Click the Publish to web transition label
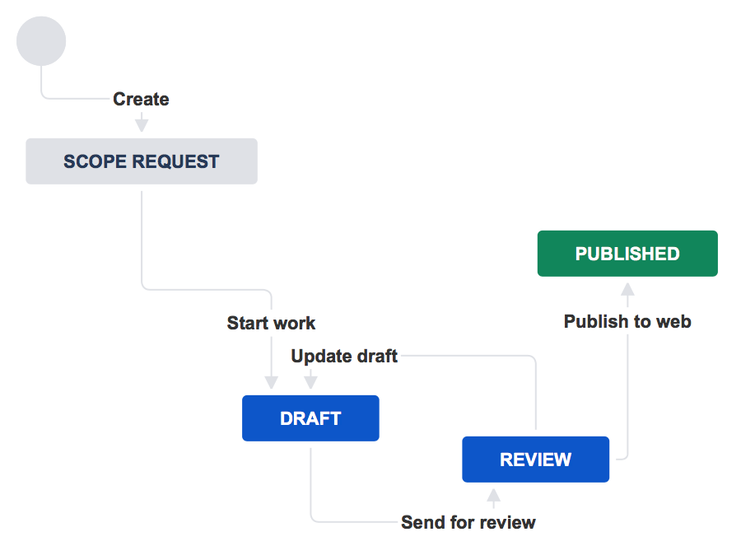Image resolution: width=741 pixels, height=560 pixels. tap(627, 321)
